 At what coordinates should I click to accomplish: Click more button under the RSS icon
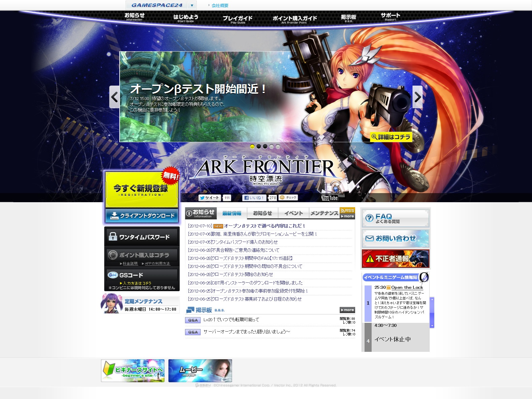[x=347, y=216]
